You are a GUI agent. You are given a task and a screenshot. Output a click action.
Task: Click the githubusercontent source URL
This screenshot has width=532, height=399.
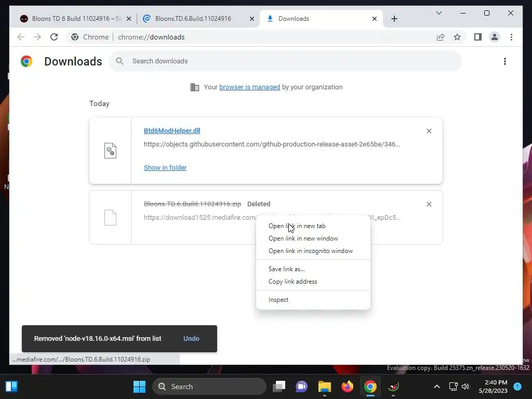coord(272,144)
